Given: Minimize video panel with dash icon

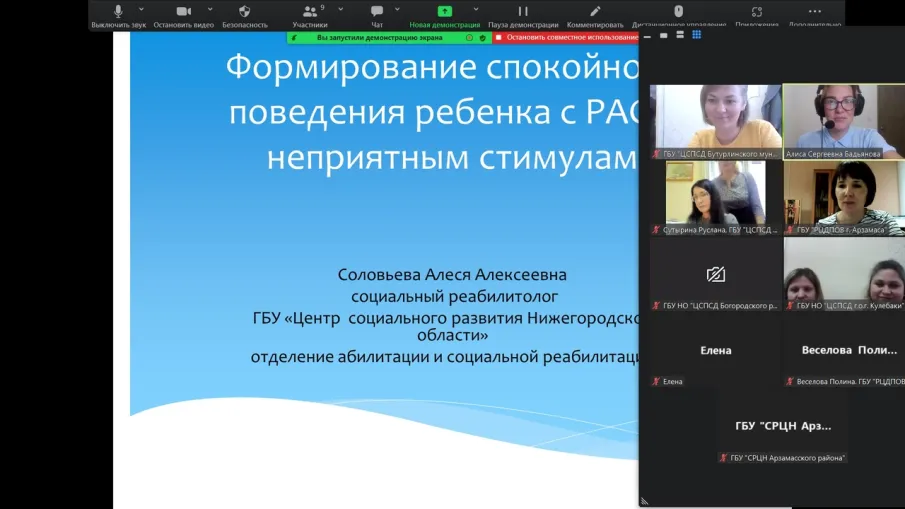Looking at the screenshot, I should pos(647,36).
